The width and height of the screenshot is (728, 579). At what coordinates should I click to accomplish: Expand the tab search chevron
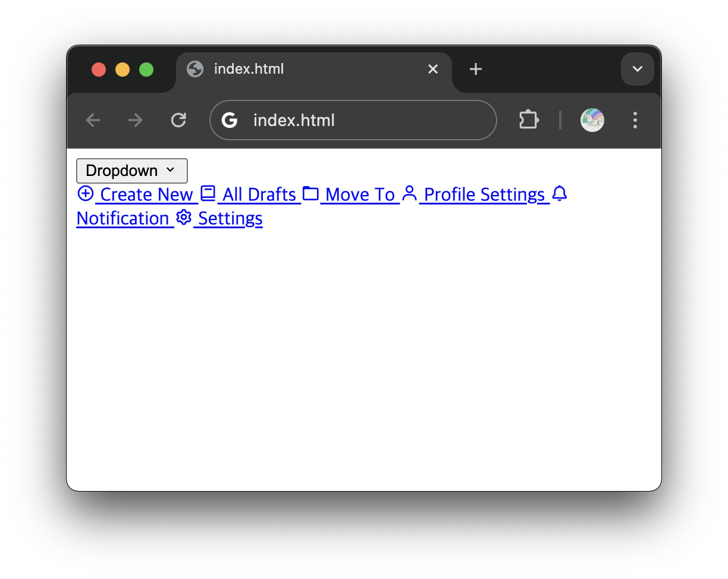point(638,69)
